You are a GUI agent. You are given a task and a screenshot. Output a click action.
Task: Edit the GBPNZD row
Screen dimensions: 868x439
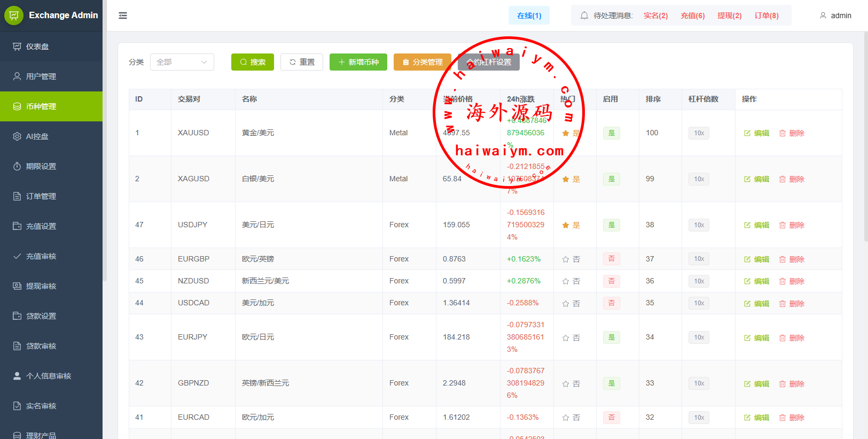pyautogui.click(x=756, y=384)
